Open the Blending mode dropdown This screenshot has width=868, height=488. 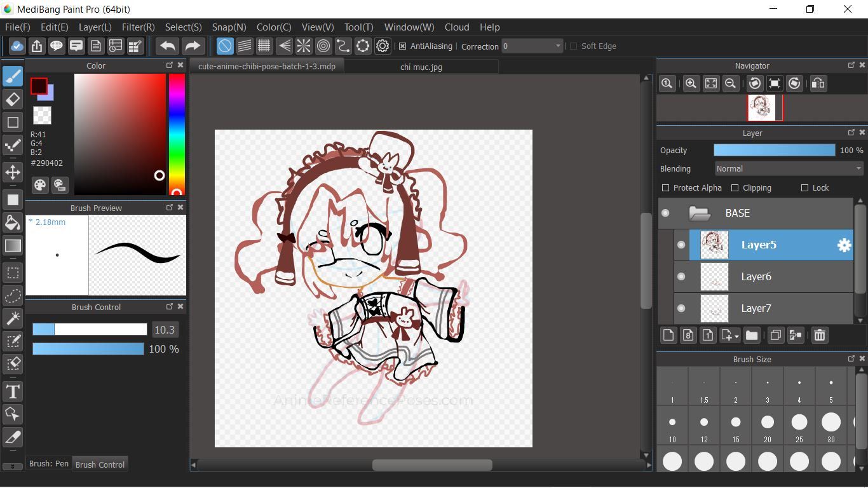click(x=788, y=169)
